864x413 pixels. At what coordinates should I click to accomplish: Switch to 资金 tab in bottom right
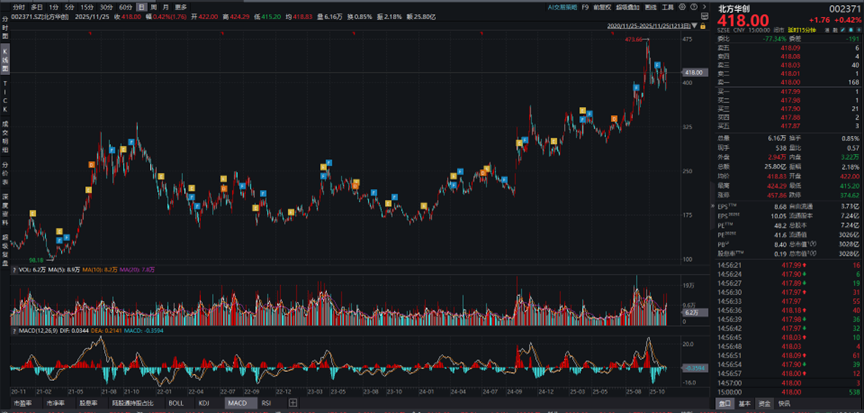click(x=765, y=403)
